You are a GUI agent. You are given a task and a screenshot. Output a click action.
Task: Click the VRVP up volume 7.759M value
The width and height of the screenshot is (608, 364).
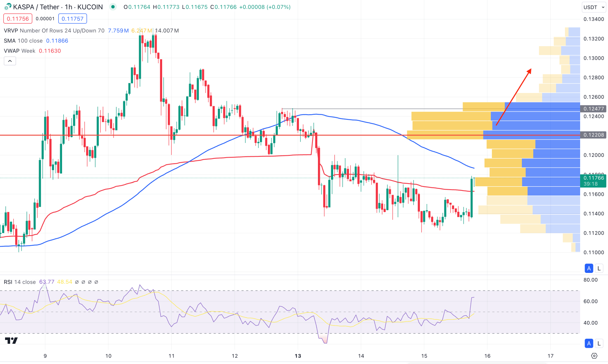(x=118, y=31)
